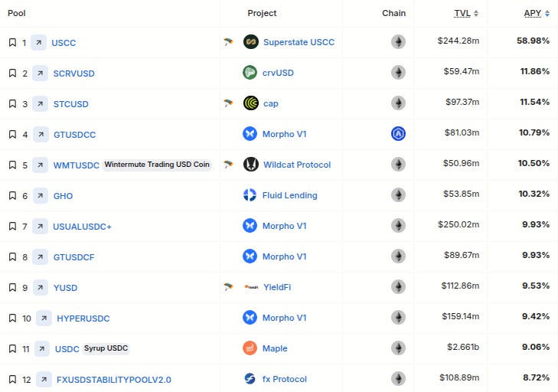Open external link arrow for USUALUSDC+
This screenshot has height=392, width=558.
(41, 227)
